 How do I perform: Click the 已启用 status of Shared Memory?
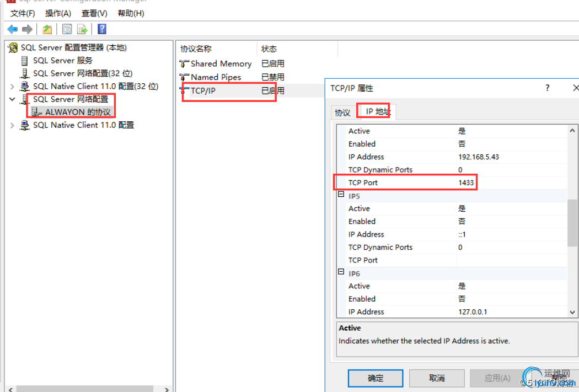pos(273,64)
